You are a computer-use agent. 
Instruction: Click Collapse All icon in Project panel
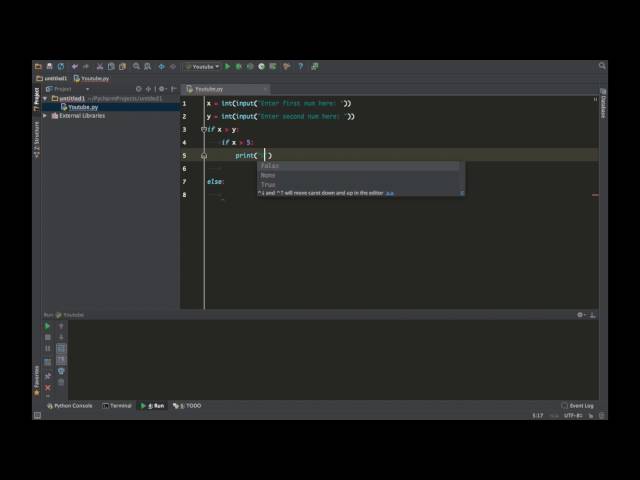click(149, 89)
